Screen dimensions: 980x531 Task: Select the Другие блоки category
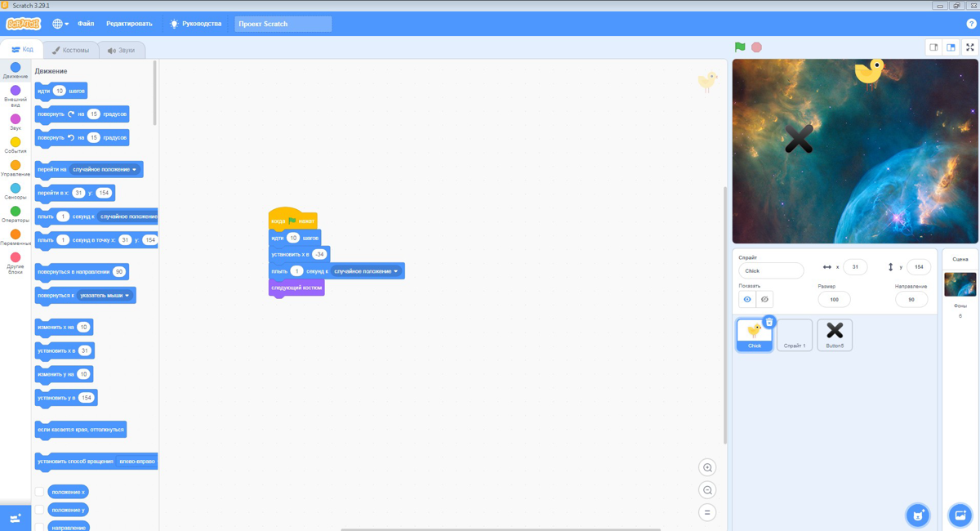pyautogui.click(x=16, y=263)
